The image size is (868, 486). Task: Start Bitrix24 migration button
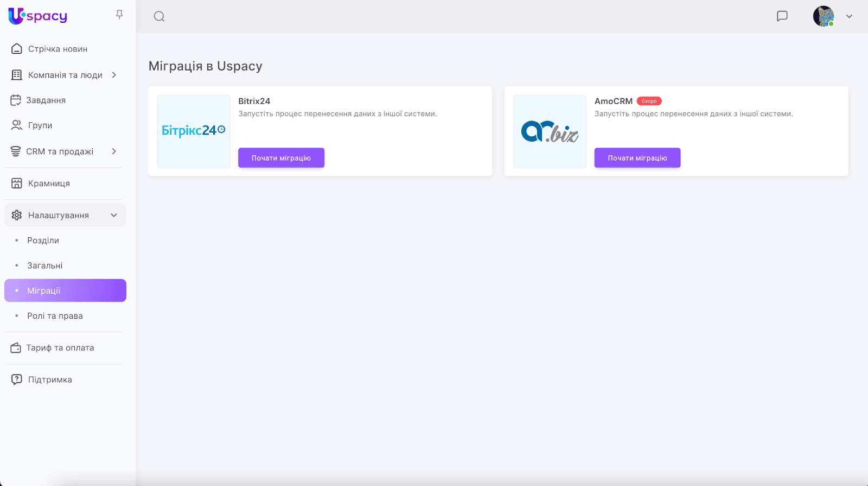tap(281, 158)
